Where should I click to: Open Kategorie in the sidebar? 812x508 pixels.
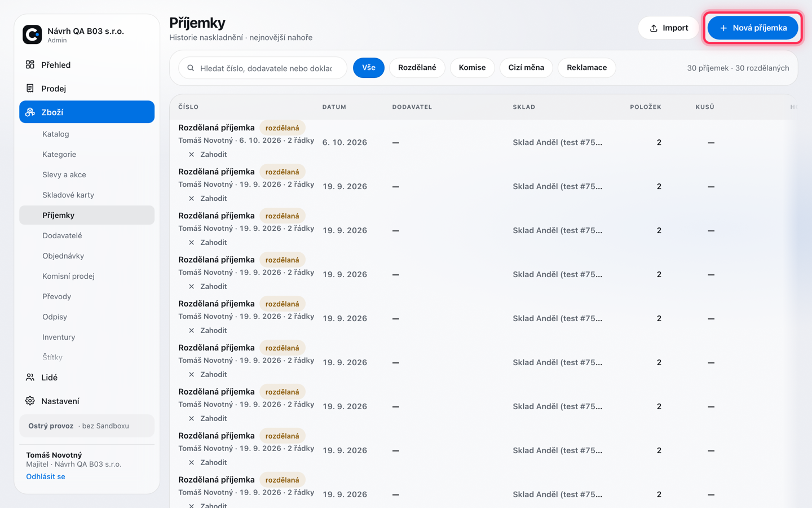point(87,154)
